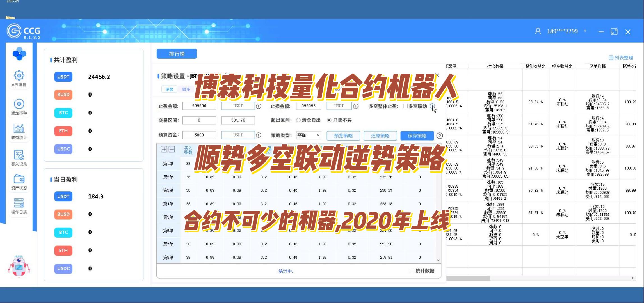This screenshot has height=303, width=644.
Task: Click the robot mascot icon
Action: point(19,266)
